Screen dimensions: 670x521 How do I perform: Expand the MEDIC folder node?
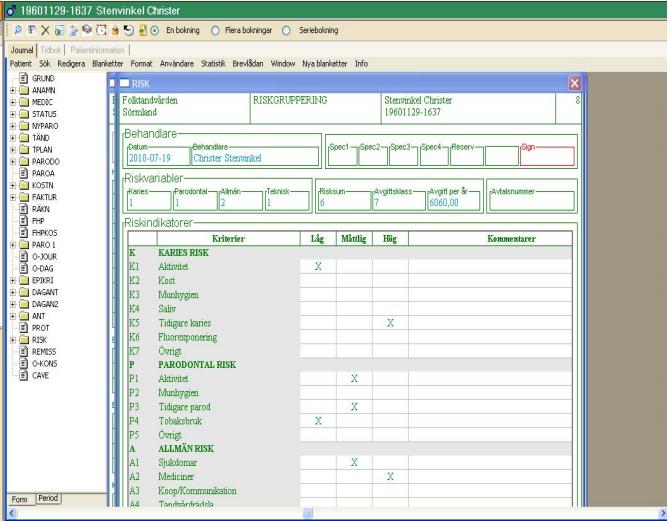click(13, 102)
